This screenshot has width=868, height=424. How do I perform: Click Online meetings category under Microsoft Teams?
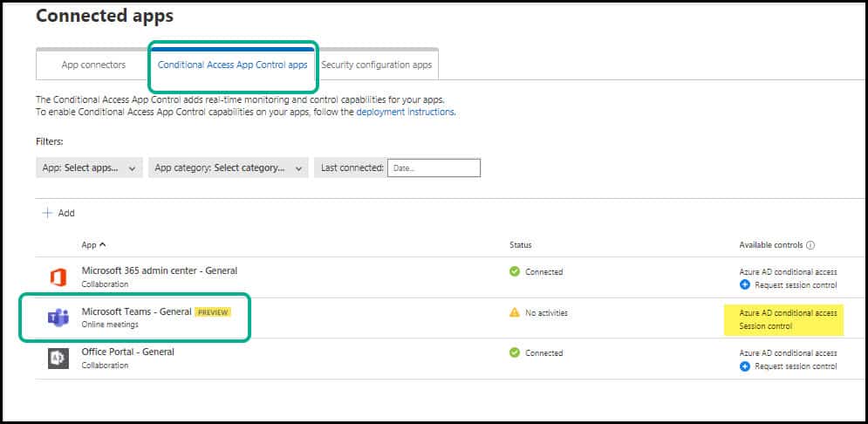[110, 325]
